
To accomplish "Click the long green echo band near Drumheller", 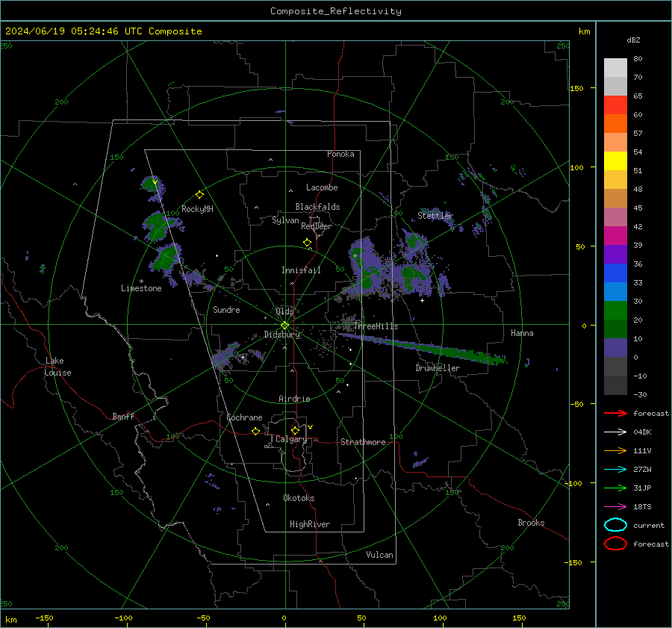I will click(x=422, y=348).
